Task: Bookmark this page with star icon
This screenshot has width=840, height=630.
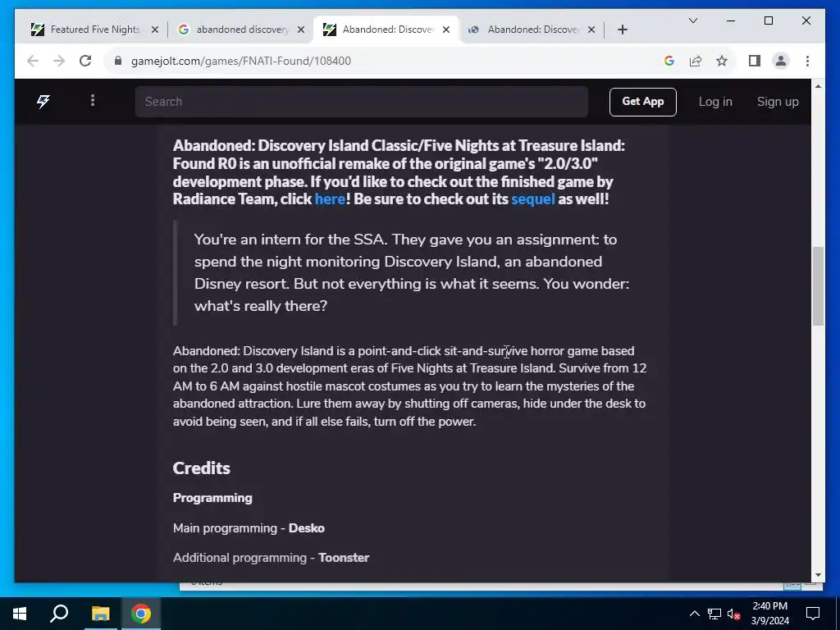Action: coord(722,61)
